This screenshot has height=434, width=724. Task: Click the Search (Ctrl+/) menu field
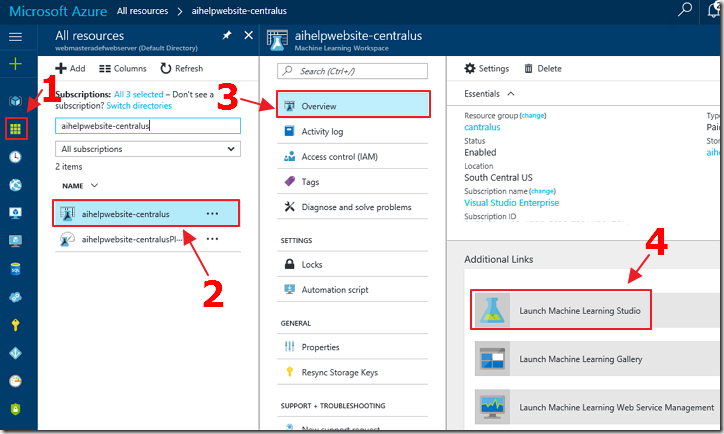click(x=352, y=71)
